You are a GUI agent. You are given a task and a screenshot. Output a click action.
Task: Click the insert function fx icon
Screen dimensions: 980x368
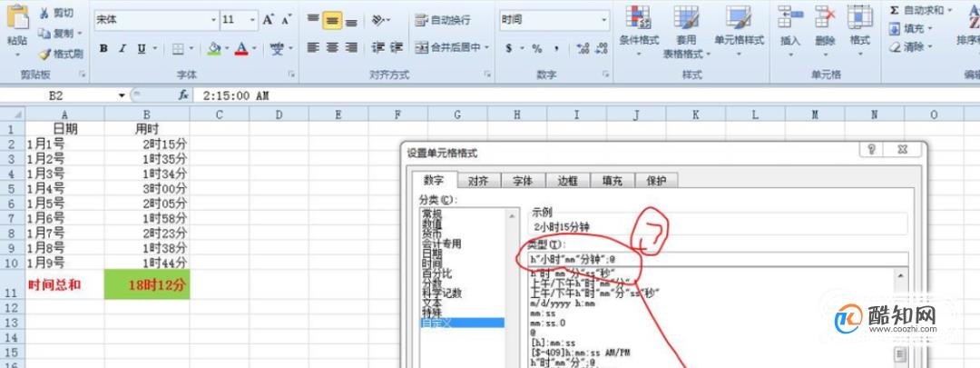coord(183,95)
